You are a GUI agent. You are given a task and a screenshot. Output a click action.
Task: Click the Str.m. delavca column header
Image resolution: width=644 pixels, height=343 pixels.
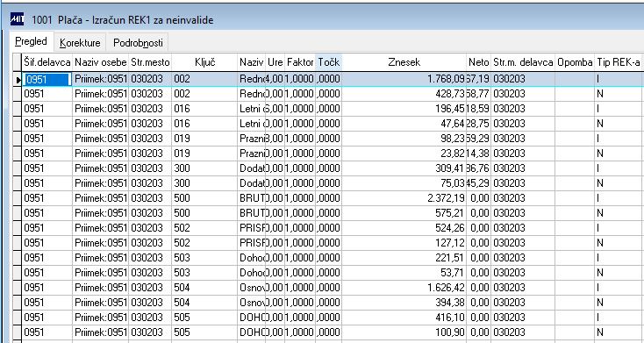[x=523, y=62]
